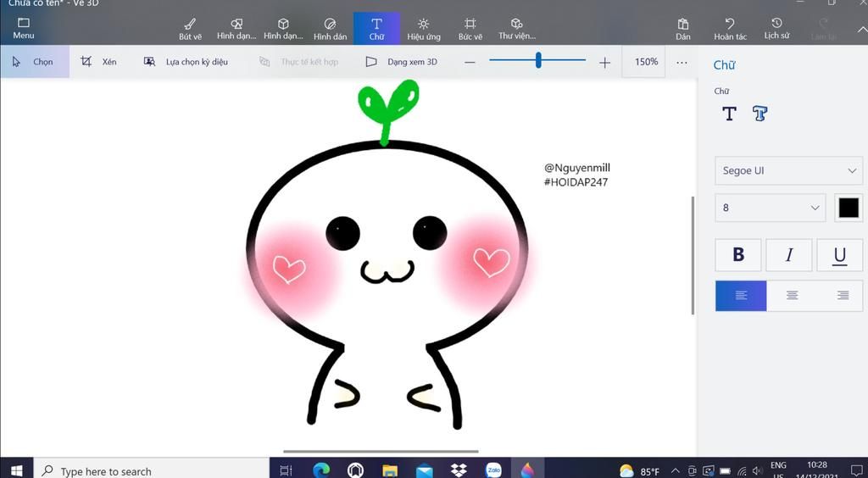
Task: Click the volume speaker tray icon
Action: point(758,471)
